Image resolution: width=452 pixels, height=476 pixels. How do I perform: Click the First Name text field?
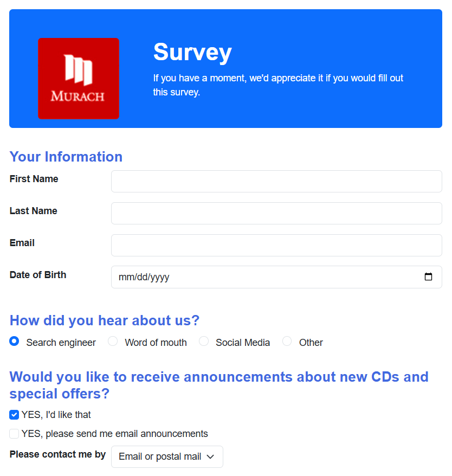tap(276, 181)
